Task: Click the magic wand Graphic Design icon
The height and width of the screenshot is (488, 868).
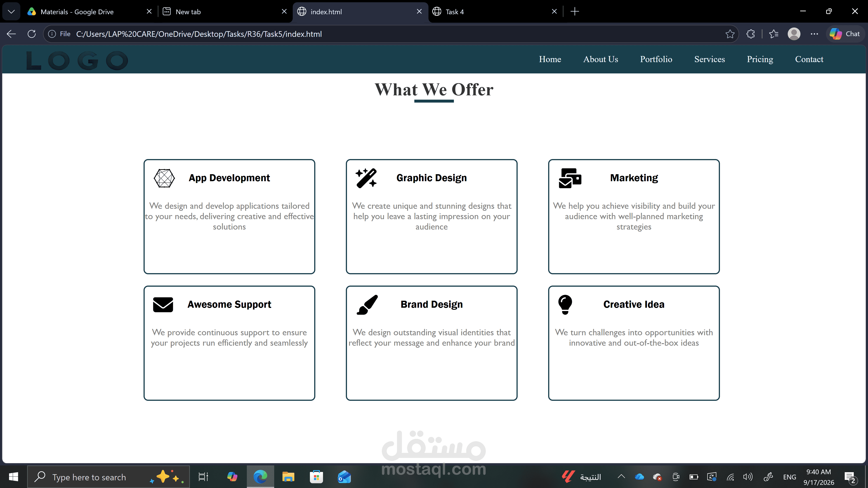Action: (366, 178)
